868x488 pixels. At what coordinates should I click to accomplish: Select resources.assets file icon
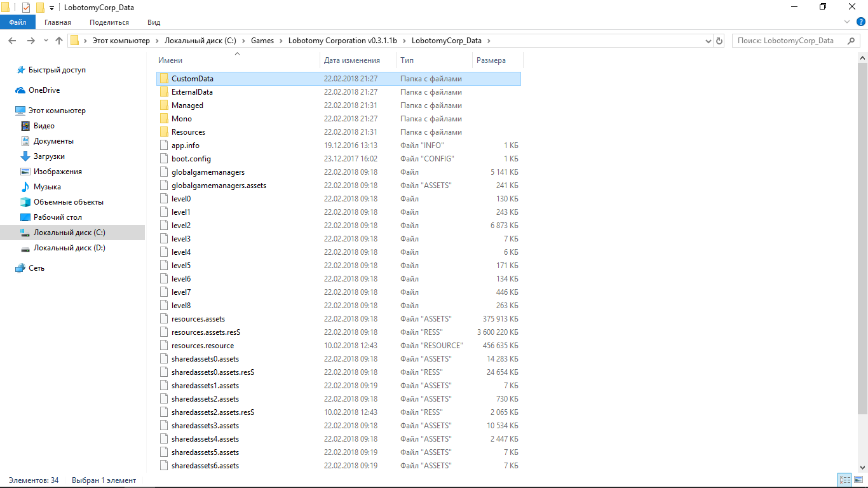[164, 319]
